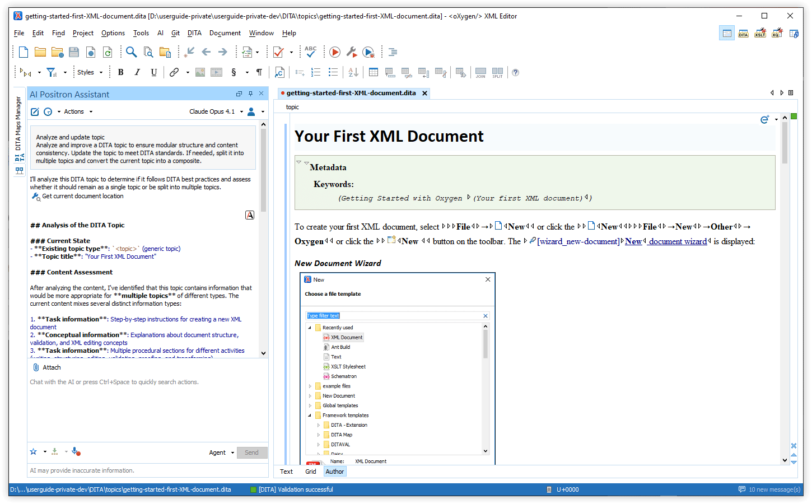
Task: Toggle the DITA perspective button
Action: pos(743,34)
